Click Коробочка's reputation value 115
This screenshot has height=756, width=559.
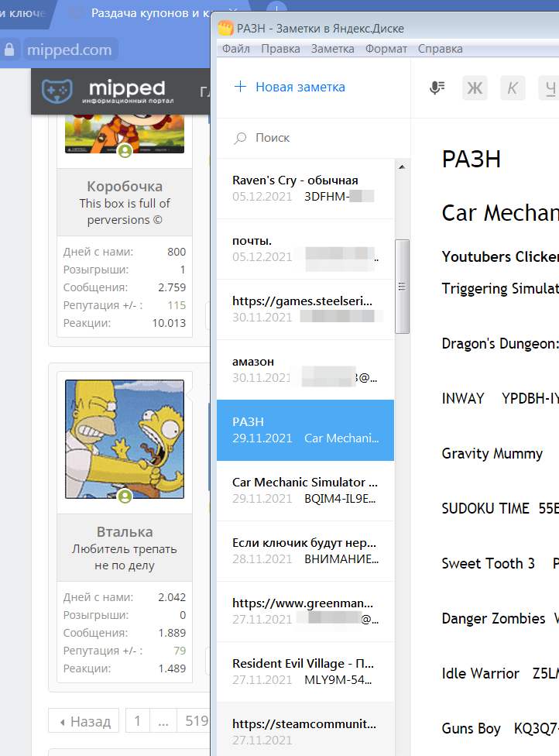(x=177, y=305)
